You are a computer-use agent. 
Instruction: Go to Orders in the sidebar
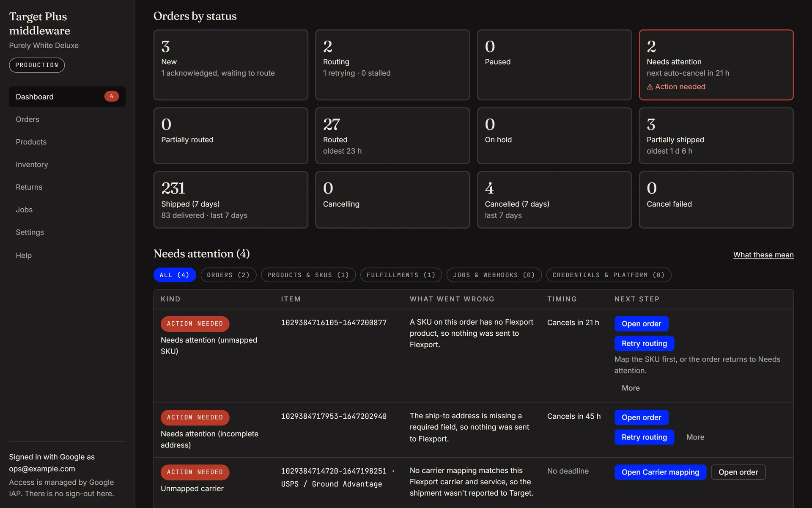pos(67,119)
